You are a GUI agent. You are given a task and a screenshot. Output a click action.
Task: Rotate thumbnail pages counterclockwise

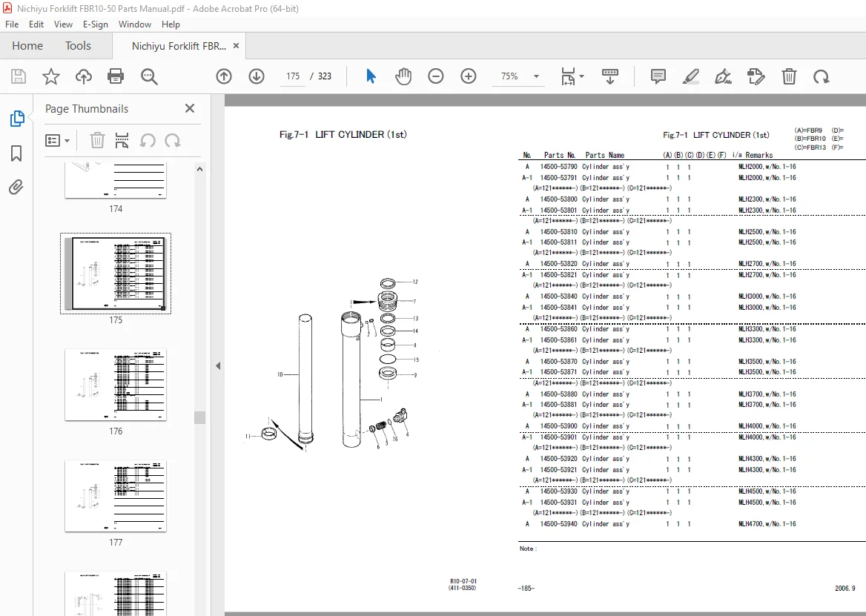click(148, 141)
